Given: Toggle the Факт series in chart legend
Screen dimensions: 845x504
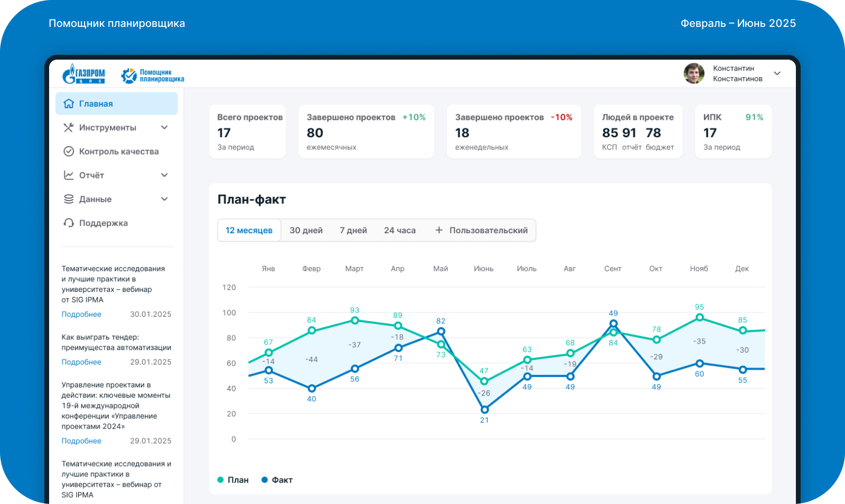Looking at the screenshot, I should coord(277,480).
